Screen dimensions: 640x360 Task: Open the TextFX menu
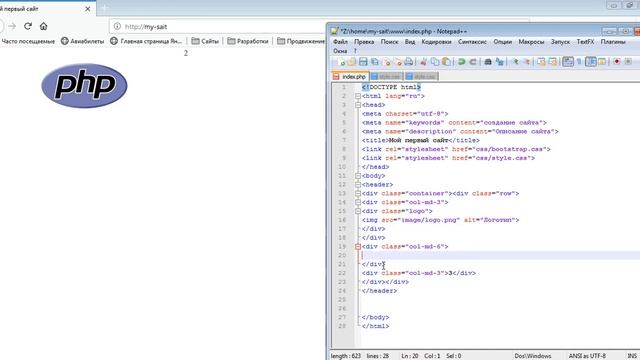point(585,42)
